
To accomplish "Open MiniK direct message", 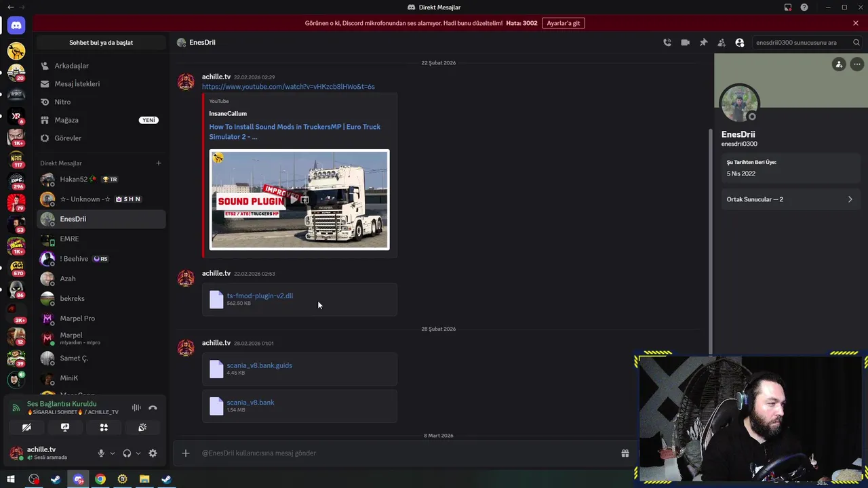I will 101,378.
